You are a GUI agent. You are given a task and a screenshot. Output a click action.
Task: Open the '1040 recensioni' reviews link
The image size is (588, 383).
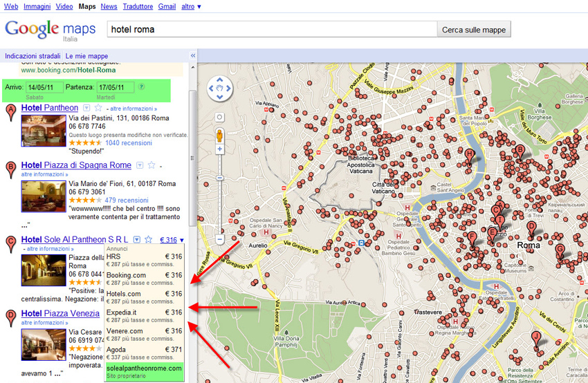128,143
